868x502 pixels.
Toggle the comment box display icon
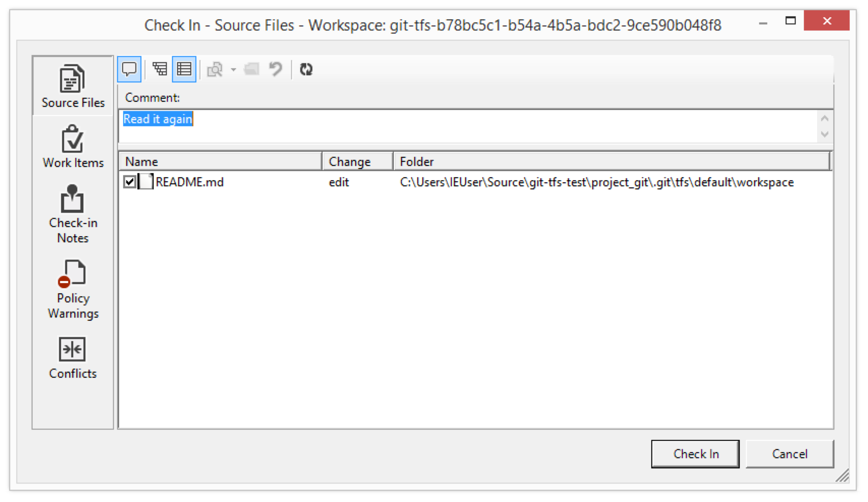coord(129,69)
